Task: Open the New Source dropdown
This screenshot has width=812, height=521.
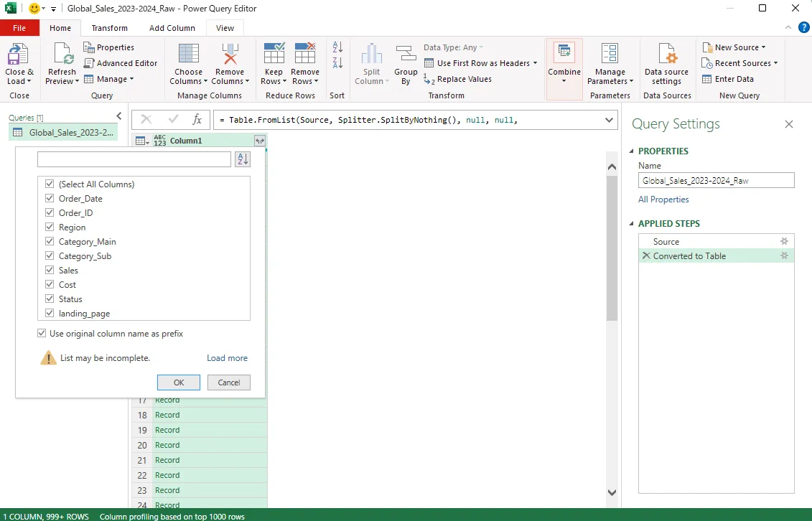Action: click(x=734, y=47)
